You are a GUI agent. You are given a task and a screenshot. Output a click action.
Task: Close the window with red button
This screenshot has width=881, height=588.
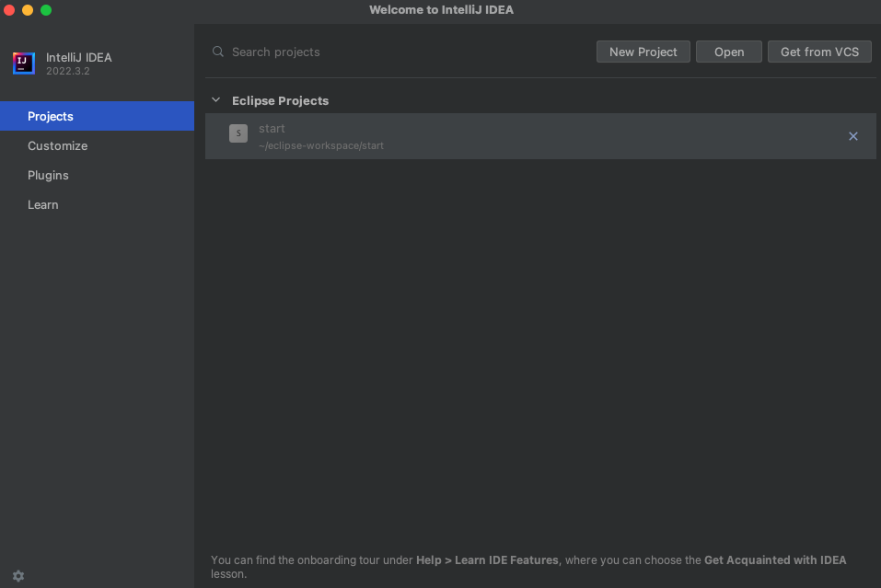point(9,10)
